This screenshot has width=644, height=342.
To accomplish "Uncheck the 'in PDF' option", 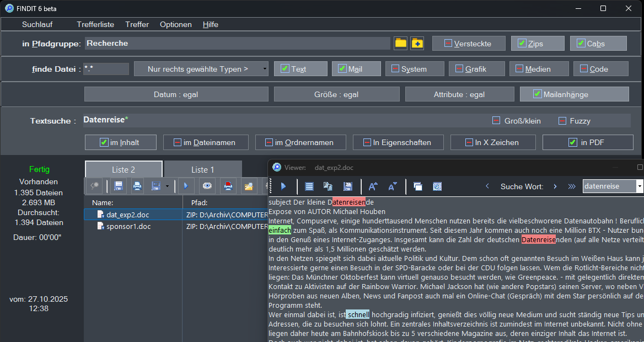I will (573, 142).
